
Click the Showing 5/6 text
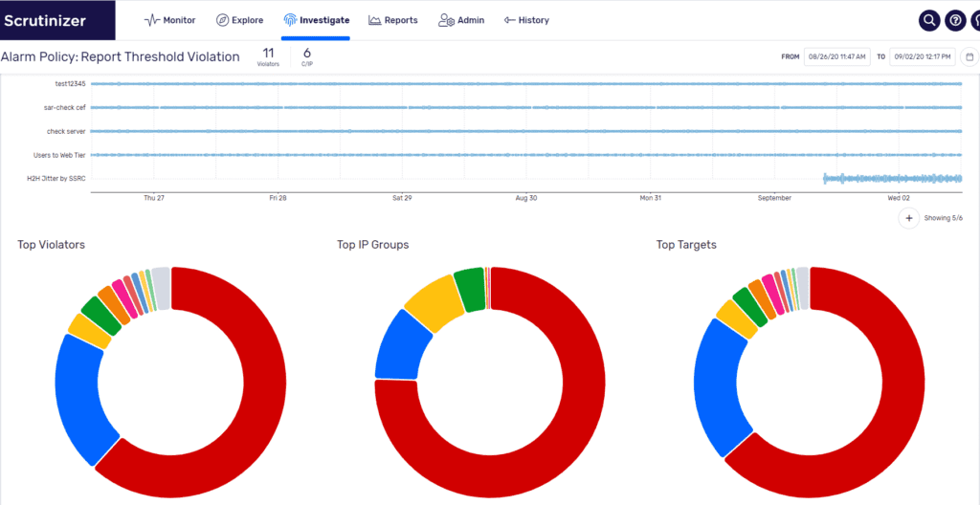[943, 219]
